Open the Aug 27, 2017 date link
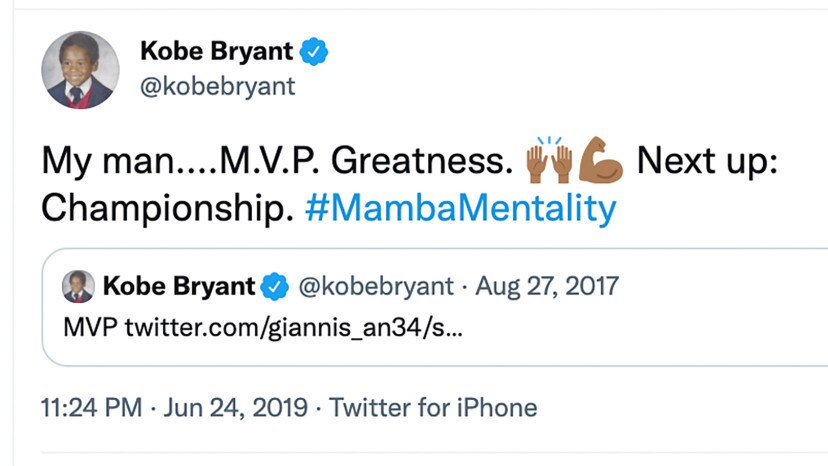 [x=547, y=286]
